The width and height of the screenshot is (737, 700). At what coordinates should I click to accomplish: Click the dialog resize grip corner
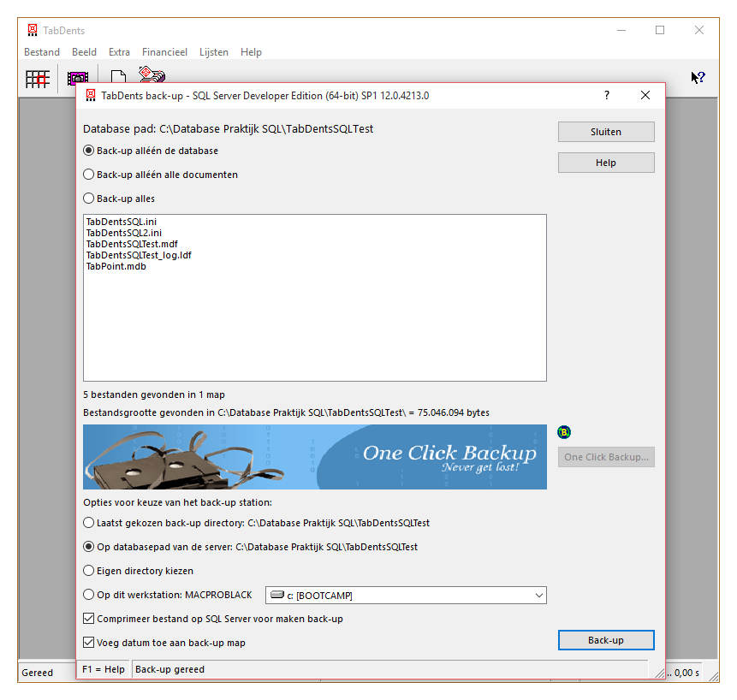[660, 673]
